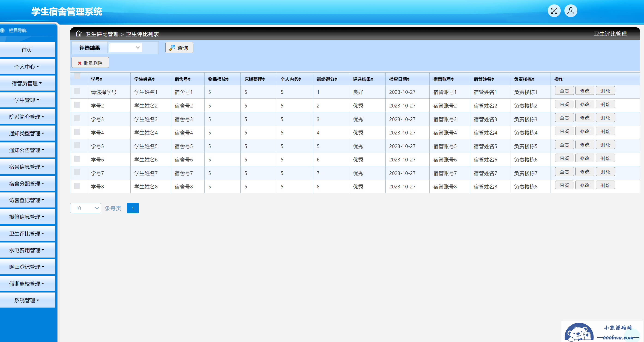This screenshot has height=342, width=644.
Task: Click 删除 for 学号3 row
Action: 605,118
